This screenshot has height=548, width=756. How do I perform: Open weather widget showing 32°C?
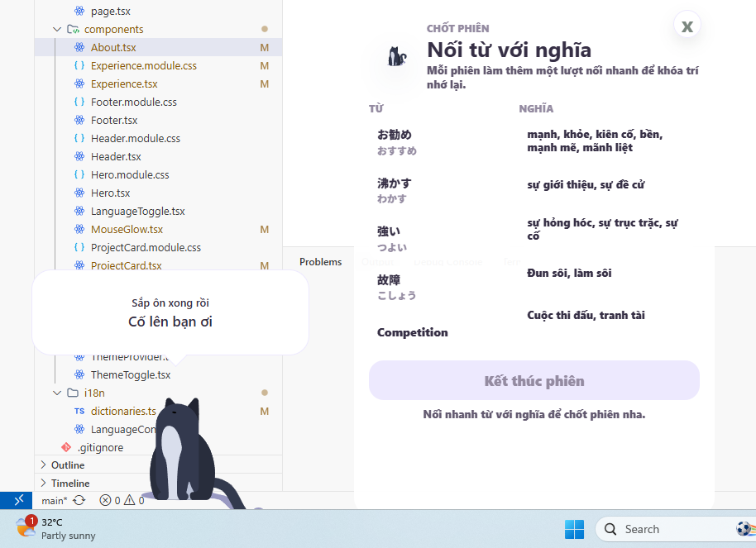point(55,529)
